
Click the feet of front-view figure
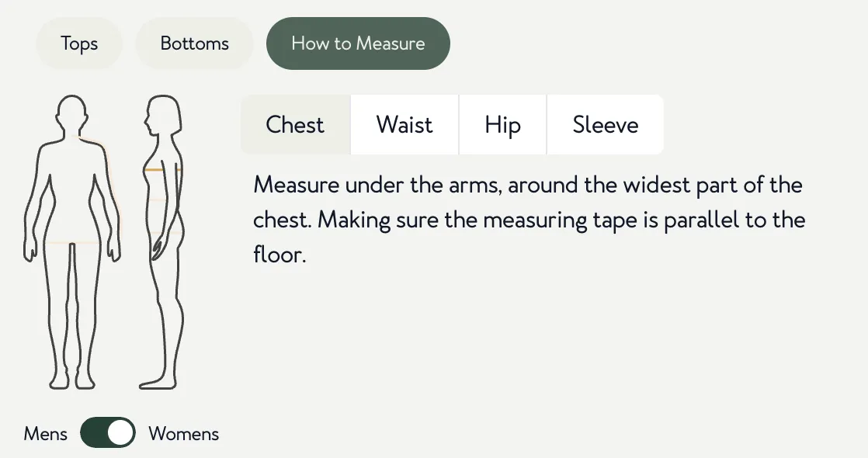[72, 381]
